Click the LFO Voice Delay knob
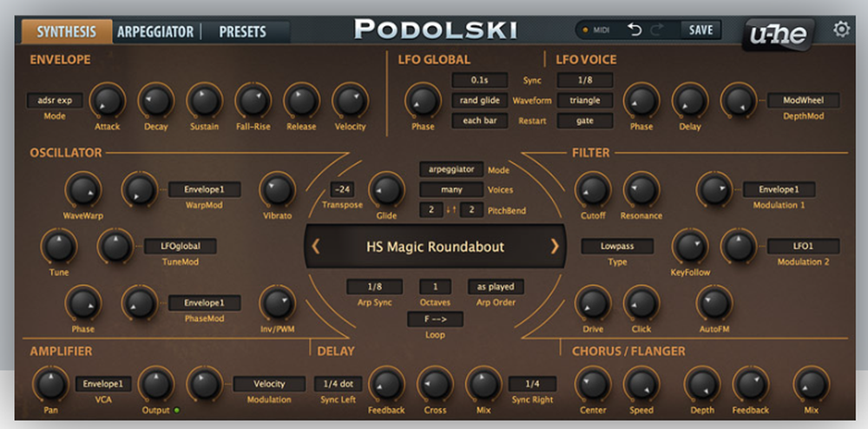The width and height of the screenshot is (868, 429). tap(690, 100)
